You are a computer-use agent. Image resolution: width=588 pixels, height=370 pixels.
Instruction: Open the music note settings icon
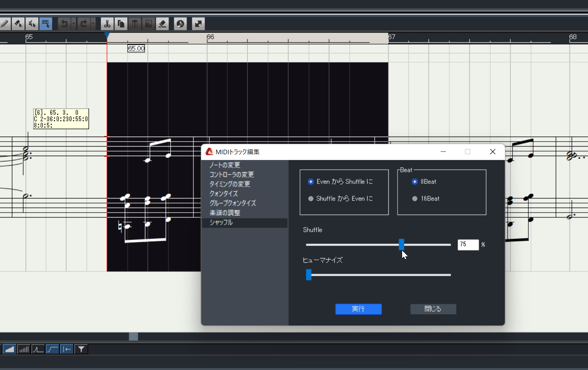pos(180,24)
